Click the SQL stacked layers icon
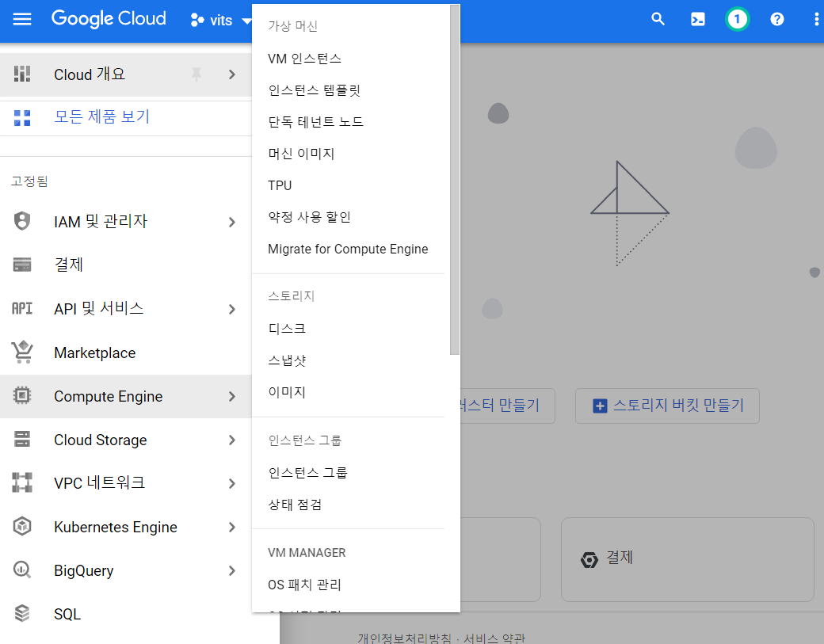Viewport: 824px width, 644px height. click(22, 613)
